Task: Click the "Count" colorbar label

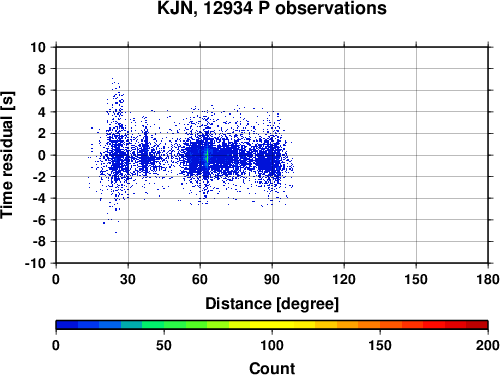Action: pyautogui.click(x=272, y=368)
